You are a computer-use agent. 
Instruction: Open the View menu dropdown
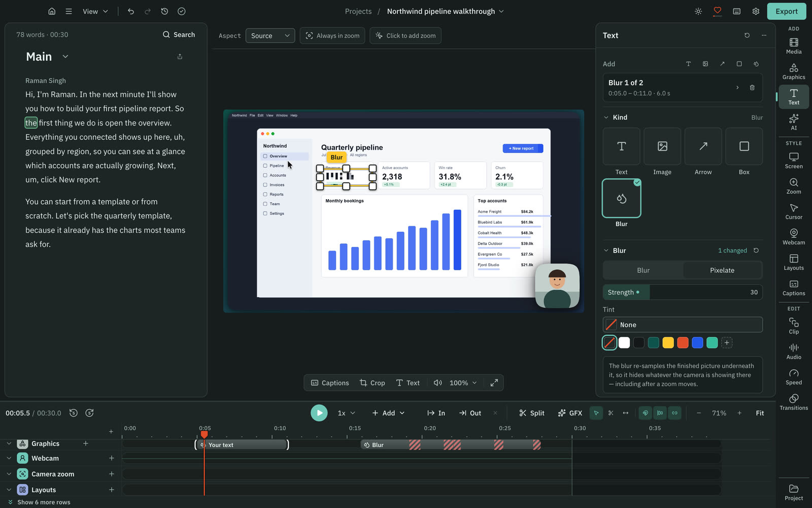point(95,11)
